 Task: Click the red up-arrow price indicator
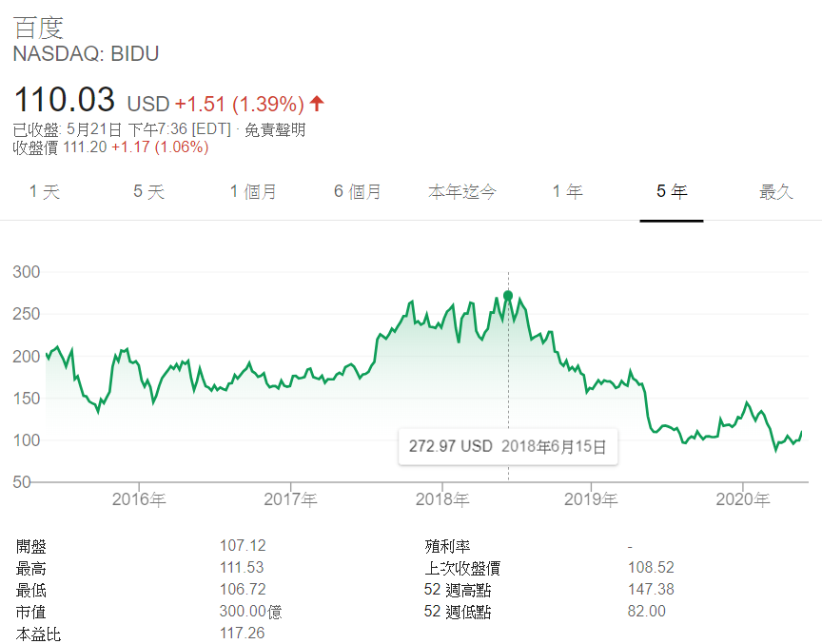point(317,104)
